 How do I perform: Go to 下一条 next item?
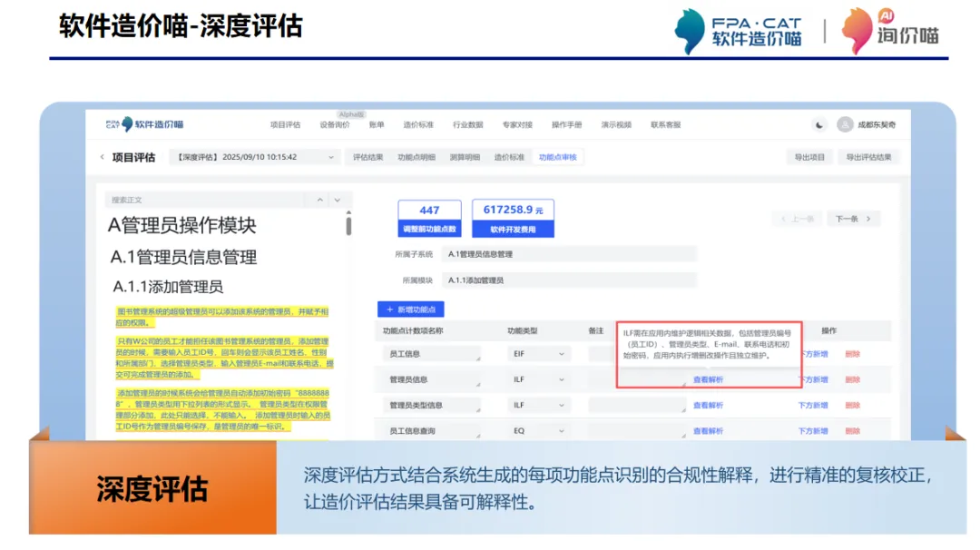[x=853, y=219]
